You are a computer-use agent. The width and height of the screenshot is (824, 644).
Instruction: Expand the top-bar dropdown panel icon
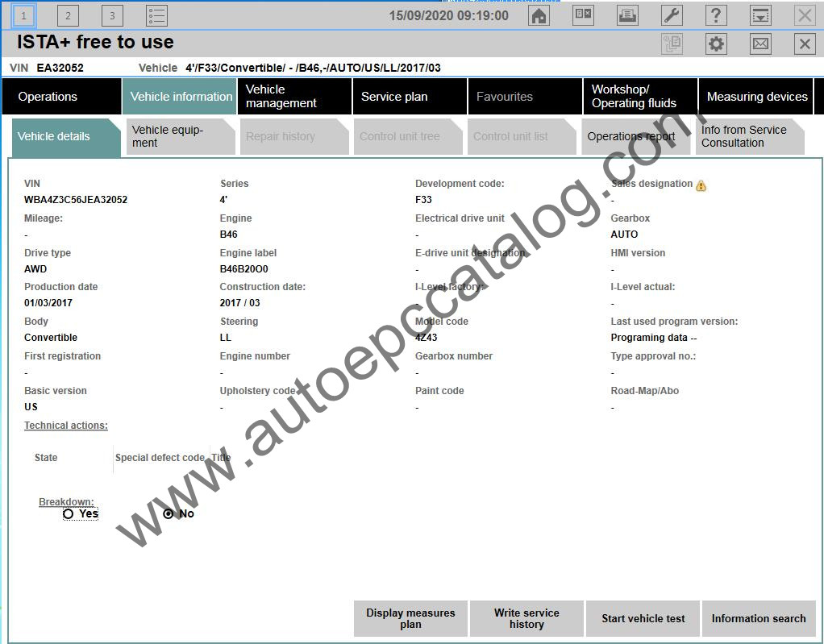click(x=759, y=15)
